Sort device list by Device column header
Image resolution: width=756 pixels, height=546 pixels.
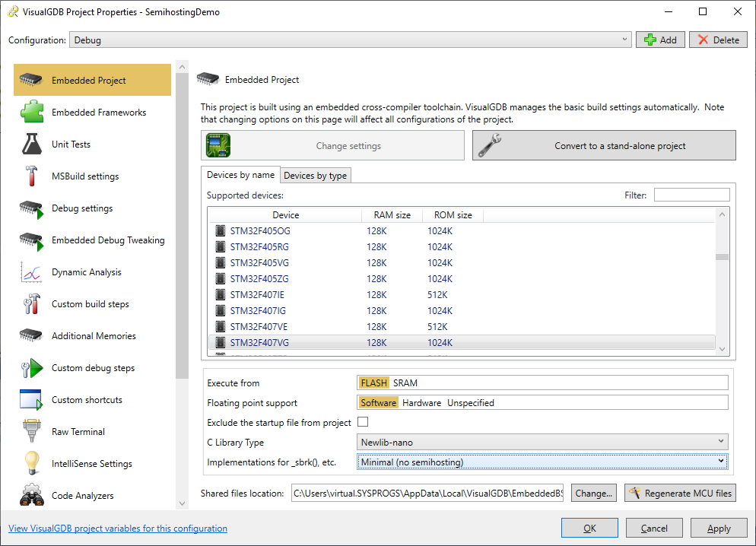pyautogui.click(x=285, y=215)
